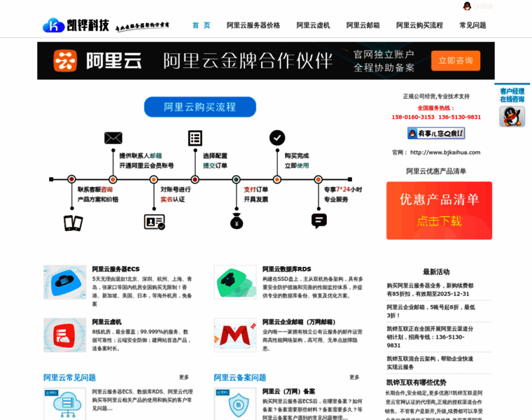532x420 pixels.
Task: Click the 购买完成 立即使用 step label
Action: [297, 160]
